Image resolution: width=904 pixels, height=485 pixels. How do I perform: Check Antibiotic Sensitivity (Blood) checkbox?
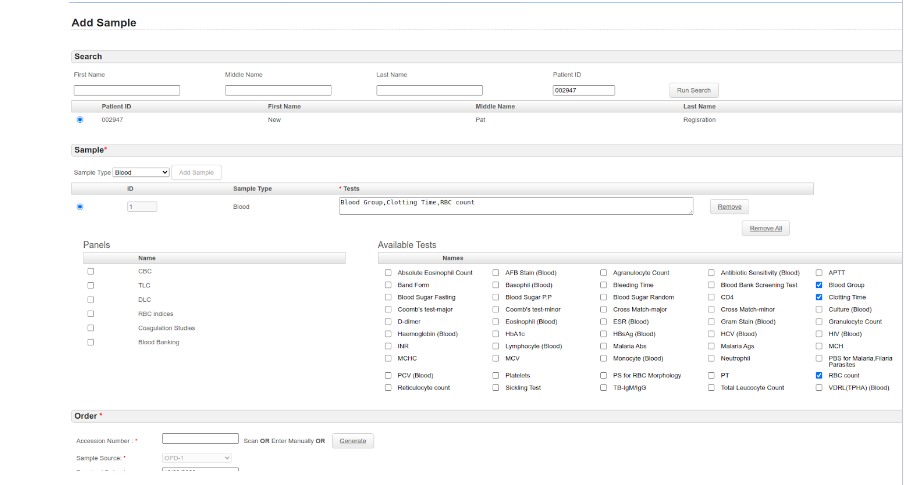[711, 273]
